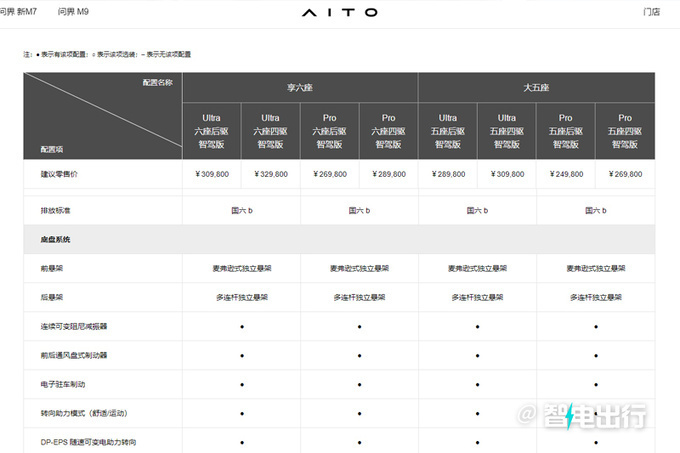This screenshot has height=453, width=680.
Task: Click the Pro 五座四驱 智驾版 column header
Action: [x=625, y=131]
